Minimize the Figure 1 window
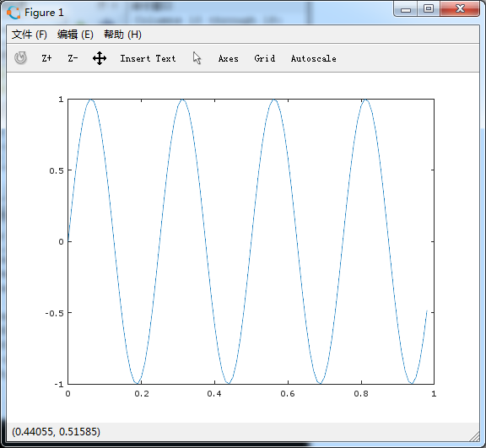The width and height of the screenshot is (486, 448). (406, 9)
